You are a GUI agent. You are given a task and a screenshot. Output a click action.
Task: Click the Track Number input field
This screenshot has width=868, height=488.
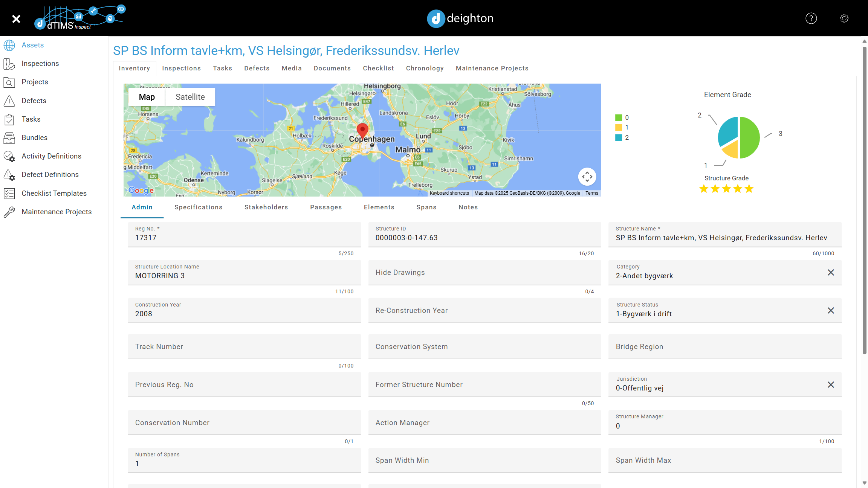pyautogui.click(x=244, y=347)
